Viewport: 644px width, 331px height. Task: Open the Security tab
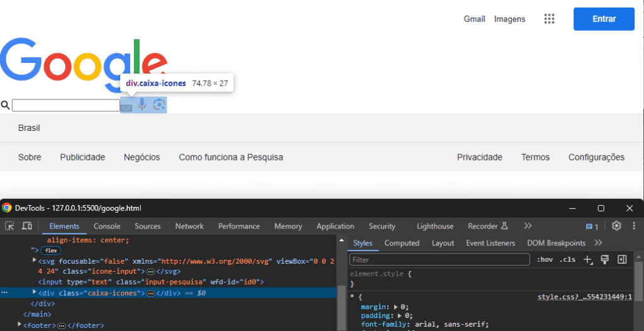tap(382, 226)
